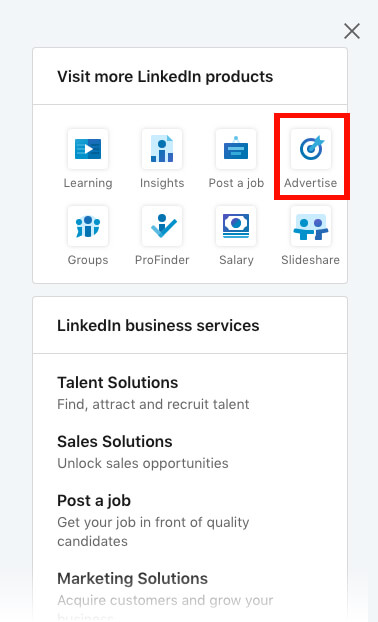Click the Insights text label
The image size is (378, 622).
(162, 183)
